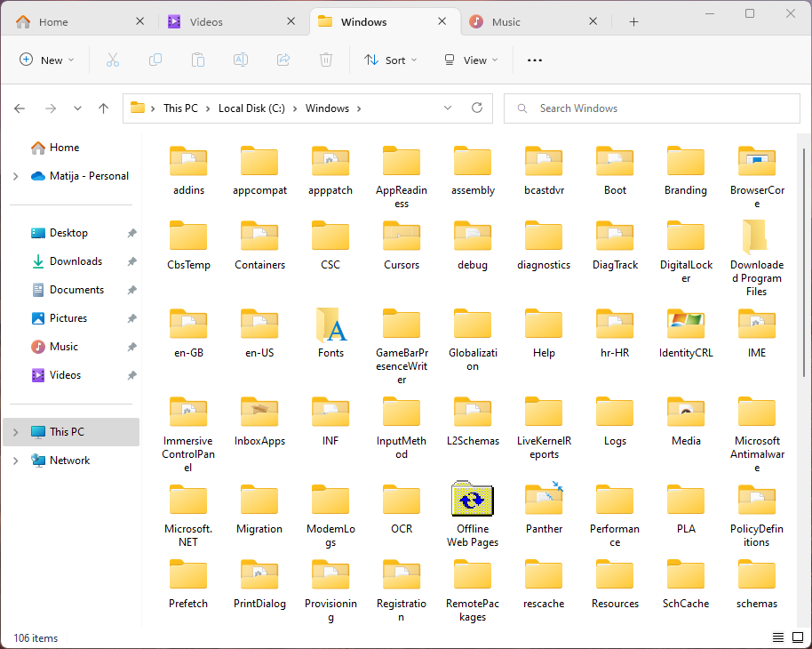This screenshot has height=649, width=812.
Task: Click the Cut scissors icon
Action: point(112,60)
